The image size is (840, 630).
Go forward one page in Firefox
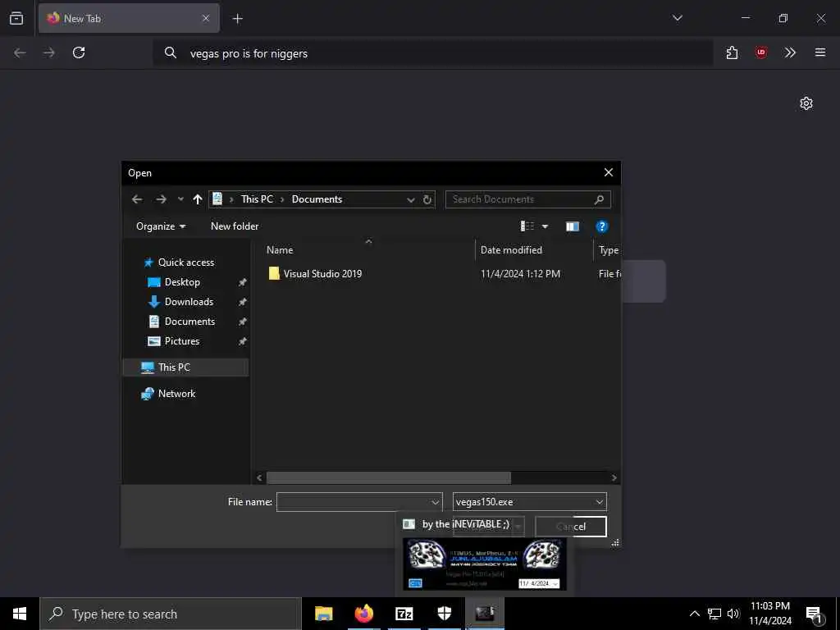click(48, 52)
